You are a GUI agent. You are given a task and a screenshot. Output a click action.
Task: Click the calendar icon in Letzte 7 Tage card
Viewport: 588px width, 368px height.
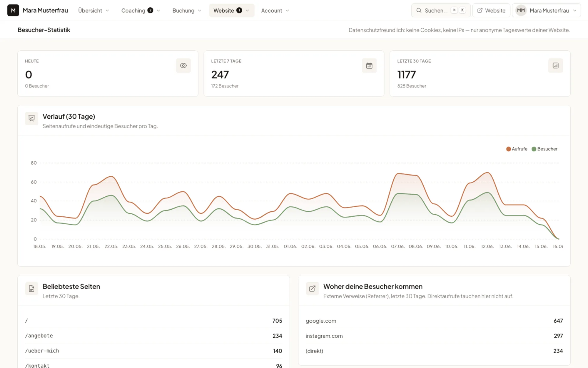coord(369,65)
